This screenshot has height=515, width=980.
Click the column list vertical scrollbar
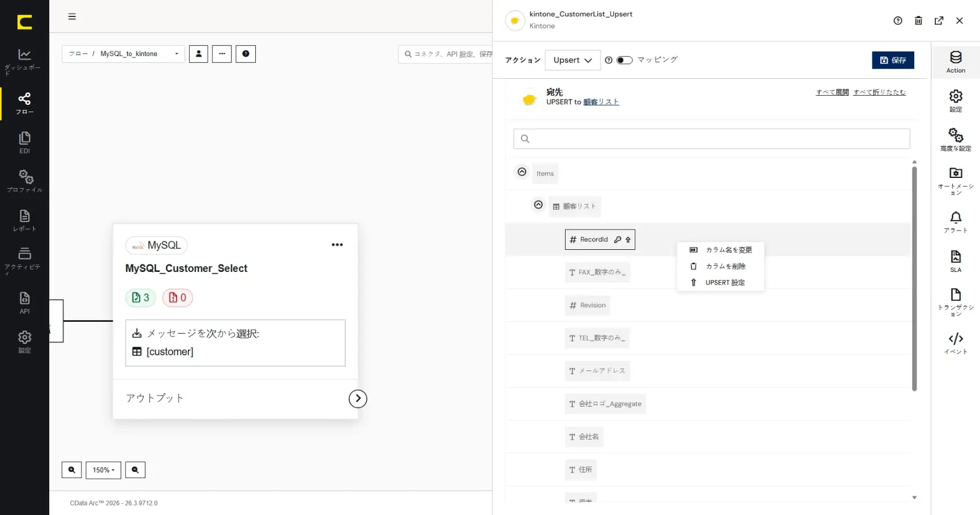pyautogui.click(x=914, y=278)
